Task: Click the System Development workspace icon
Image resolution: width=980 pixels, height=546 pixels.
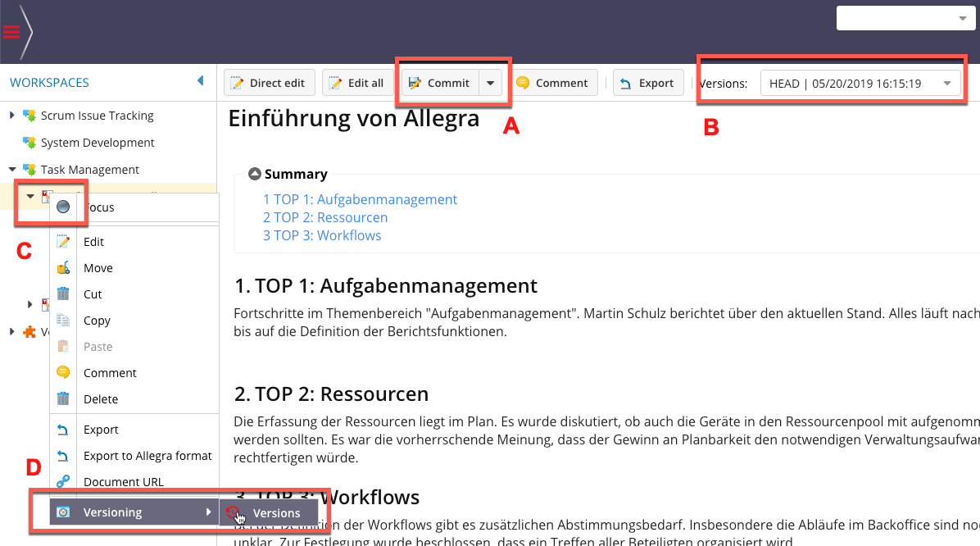Action: click(x=29, y=143)
